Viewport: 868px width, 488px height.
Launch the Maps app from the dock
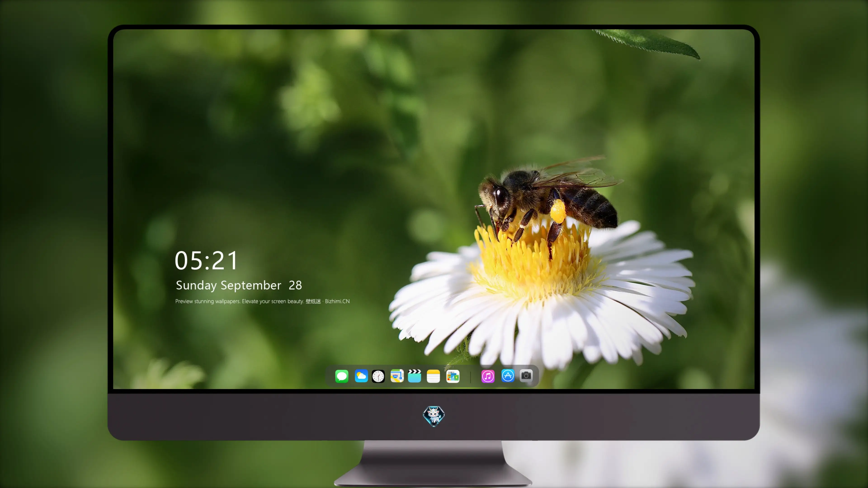(x=397, y=376)
